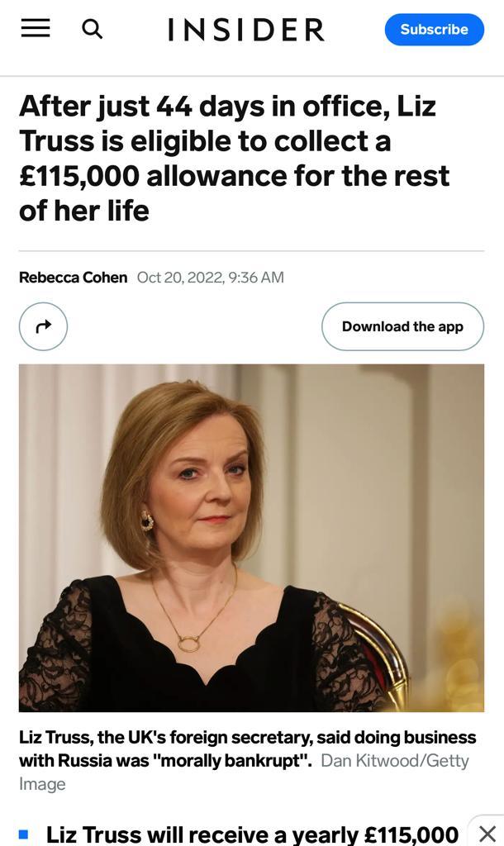Open author Rebecca Cohen's profile link
Image resolution: width=504 pixels, height=846 pixels.
click(73, 278)
